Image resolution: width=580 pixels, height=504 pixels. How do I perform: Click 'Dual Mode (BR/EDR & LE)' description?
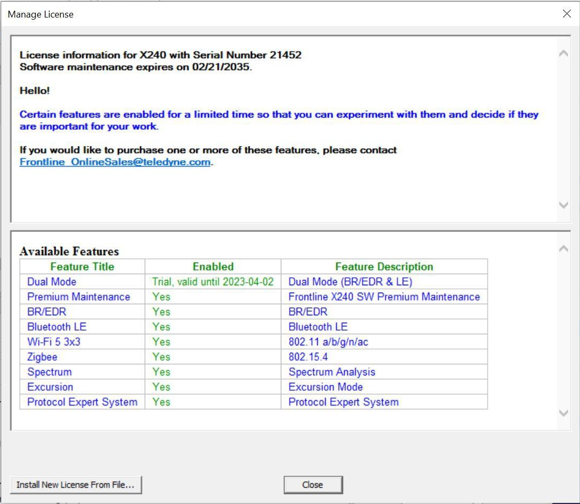coord(384,281)
